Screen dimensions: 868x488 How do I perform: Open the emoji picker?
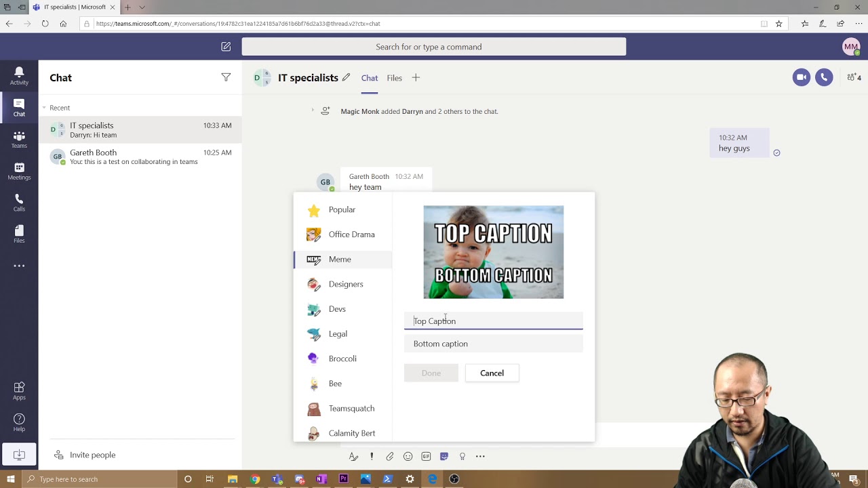point(408,456)
